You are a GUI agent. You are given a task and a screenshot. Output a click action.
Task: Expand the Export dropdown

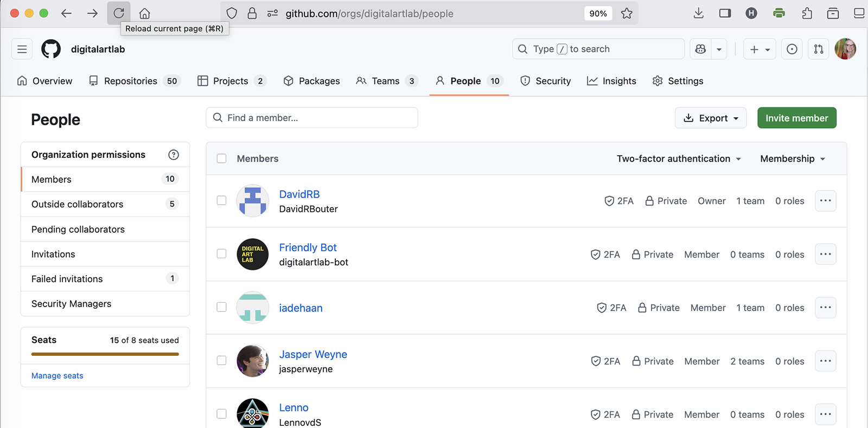(x=710, y=118)
